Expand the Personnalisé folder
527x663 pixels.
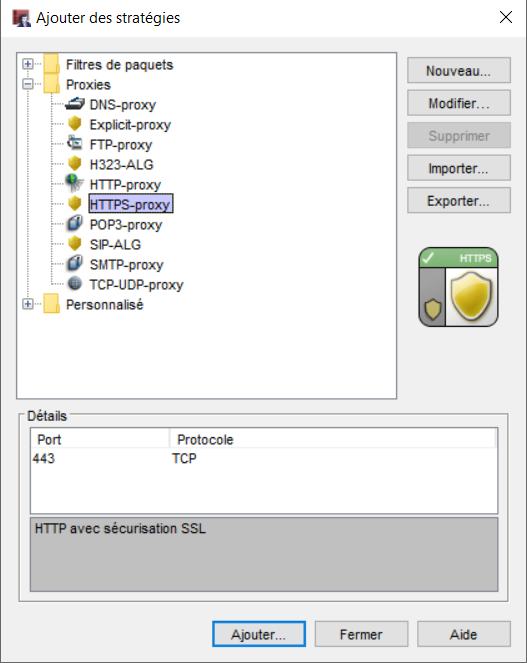pos(28,304)
